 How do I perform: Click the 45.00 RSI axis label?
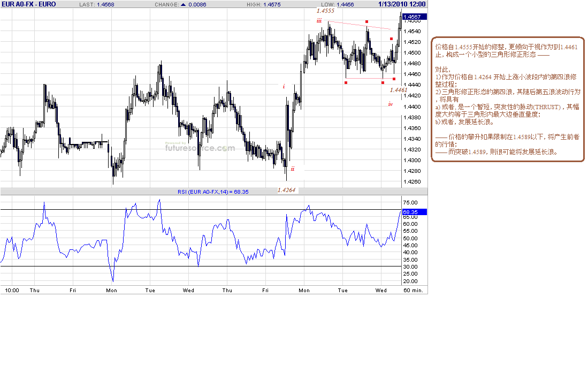(410, 246)
